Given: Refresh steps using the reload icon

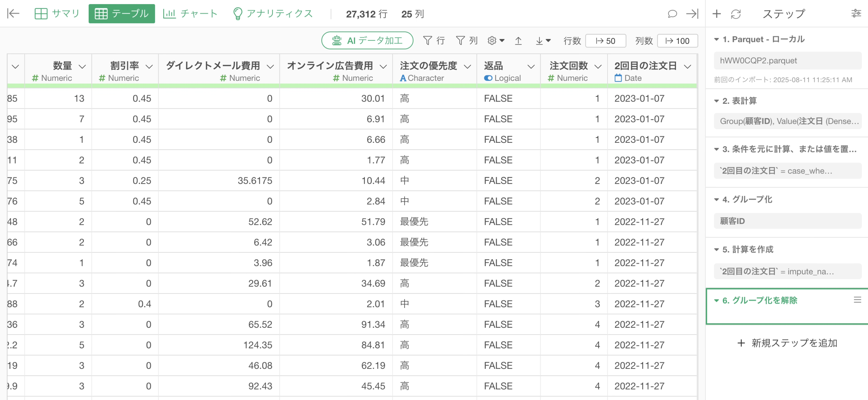Looking at the screenshot, I should pos(736,14).
